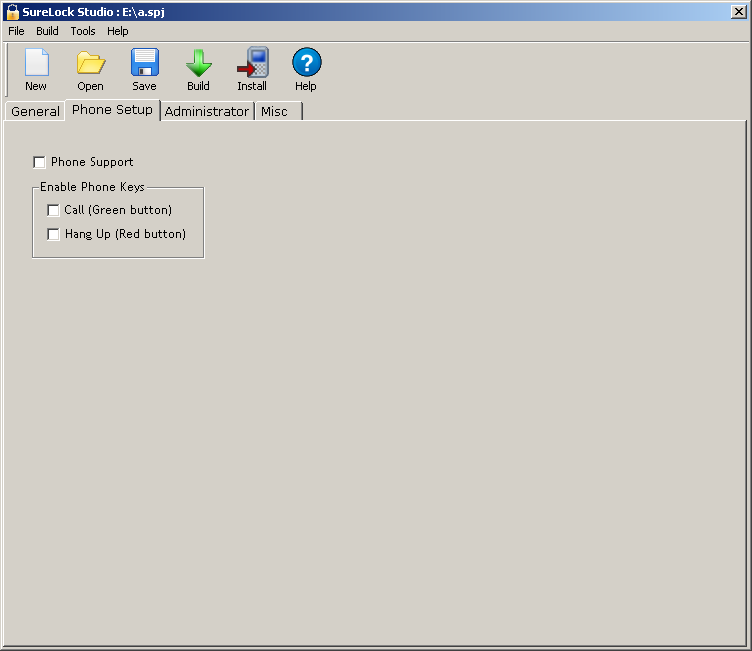Enable the Phone Support checkbox
The width and height of the screenshot is (752, 651).
pos(39,162)
